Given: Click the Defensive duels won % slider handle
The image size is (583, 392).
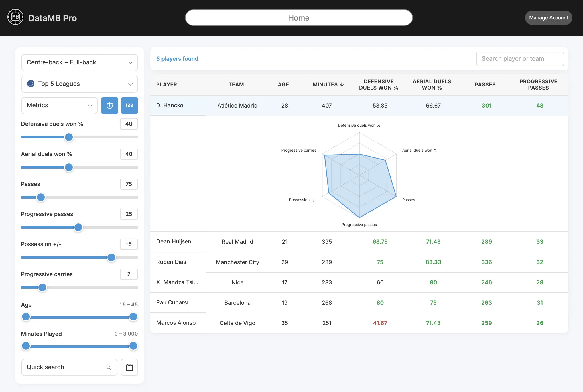Looking at the screenshot, I should coord(69,137).
